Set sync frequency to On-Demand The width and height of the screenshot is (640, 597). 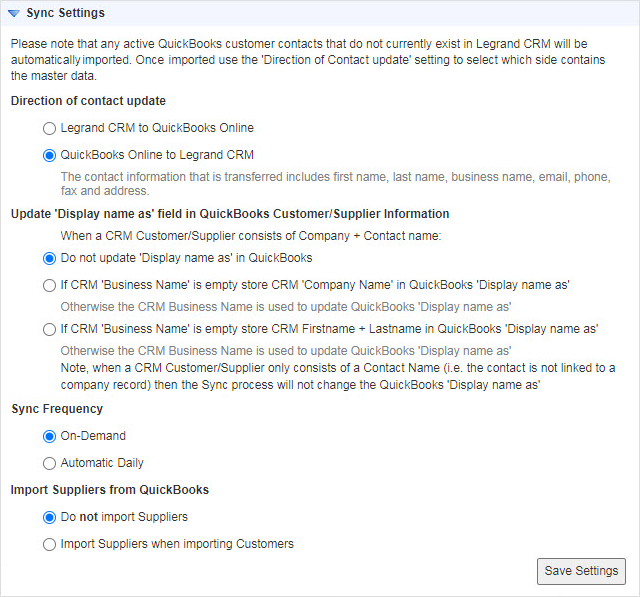pyautogui.click(x=50, y=436)
